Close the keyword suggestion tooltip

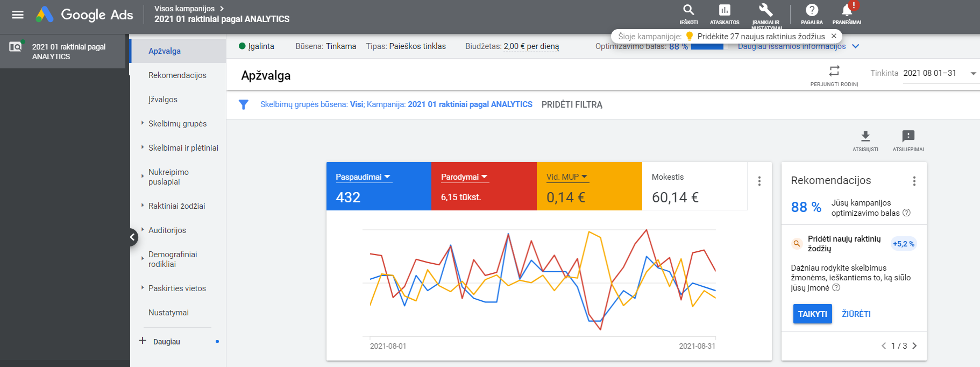(x=834, y=36)
